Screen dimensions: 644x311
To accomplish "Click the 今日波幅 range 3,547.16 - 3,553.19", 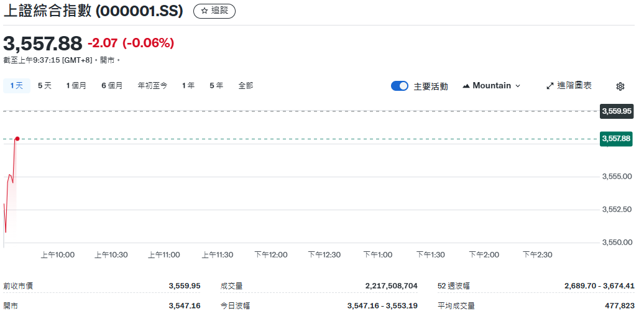I will 382,306.
